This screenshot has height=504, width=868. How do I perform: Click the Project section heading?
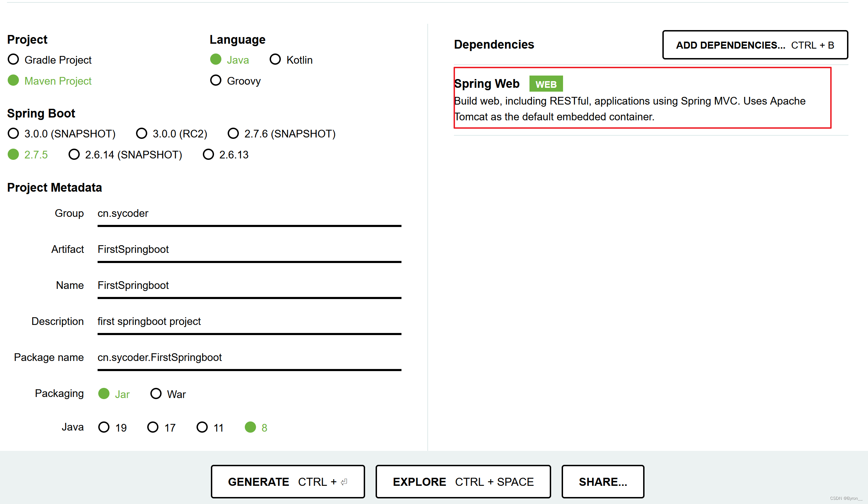click(27, 40)
